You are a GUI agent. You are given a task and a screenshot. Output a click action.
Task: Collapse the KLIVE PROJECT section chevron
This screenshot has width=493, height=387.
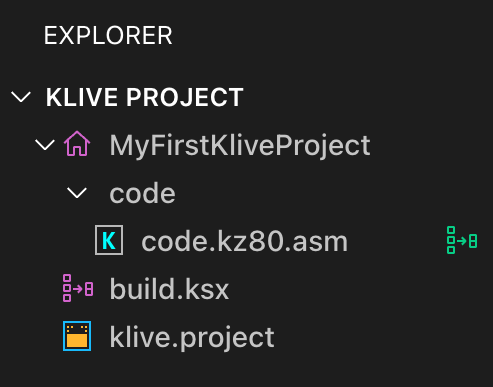click(21, 97)
